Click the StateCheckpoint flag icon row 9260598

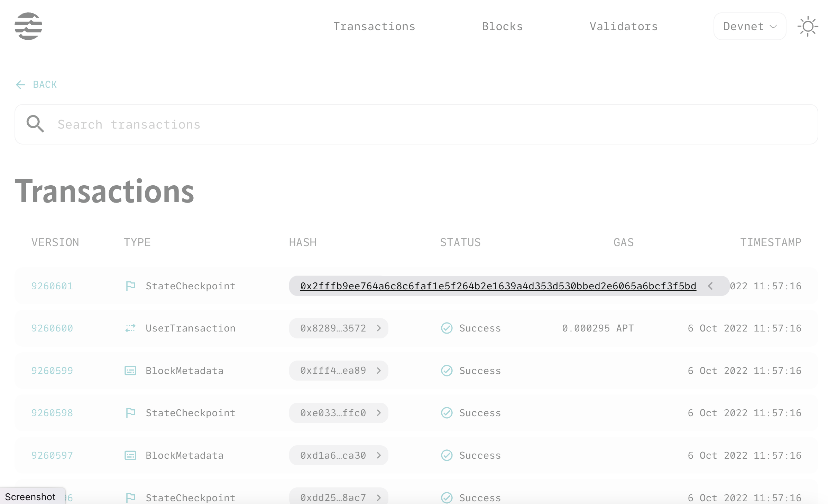(x=129, y=412)
